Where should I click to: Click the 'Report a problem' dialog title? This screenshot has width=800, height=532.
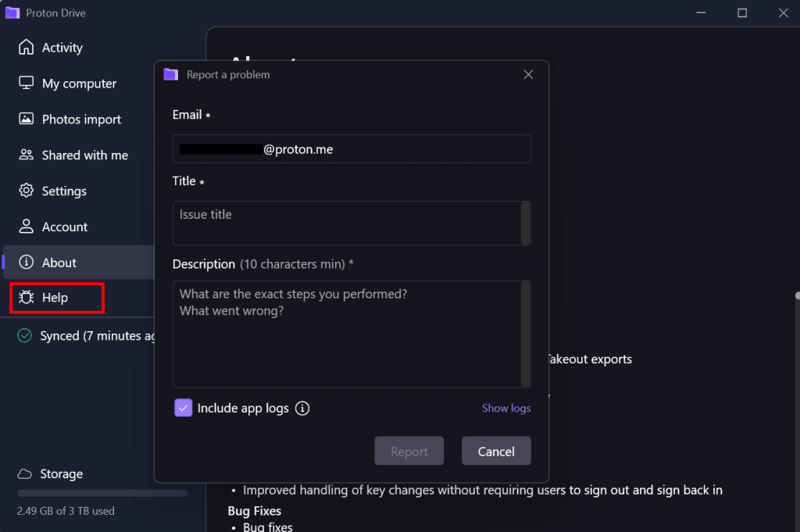(228, 74)
